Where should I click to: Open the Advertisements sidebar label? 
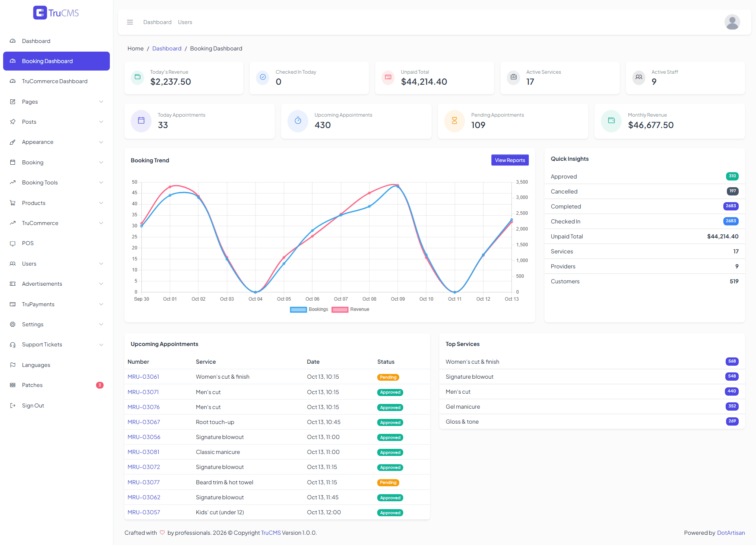click(x=42, y=284)
